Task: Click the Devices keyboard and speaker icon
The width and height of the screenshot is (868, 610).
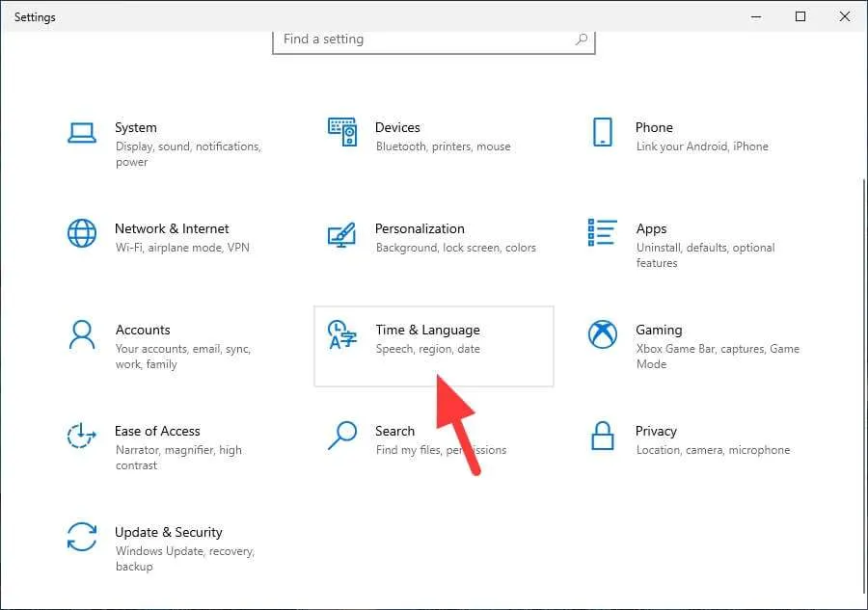Action: [x=342, y=132]
